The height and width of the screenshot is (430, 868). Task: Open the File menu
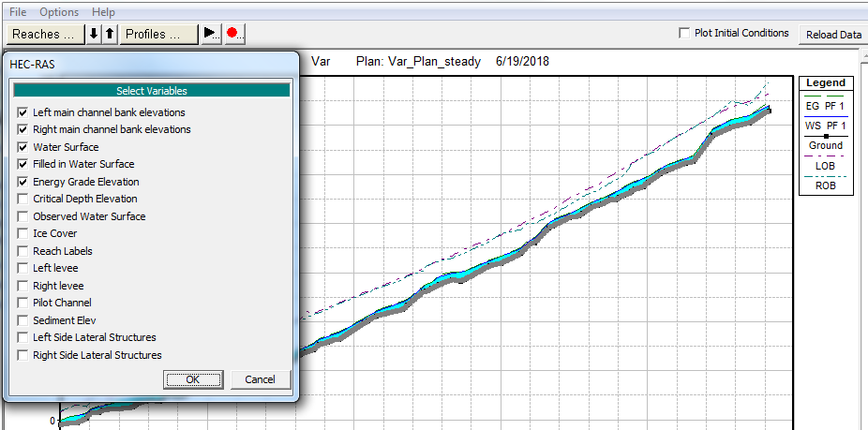click(18, 11)
